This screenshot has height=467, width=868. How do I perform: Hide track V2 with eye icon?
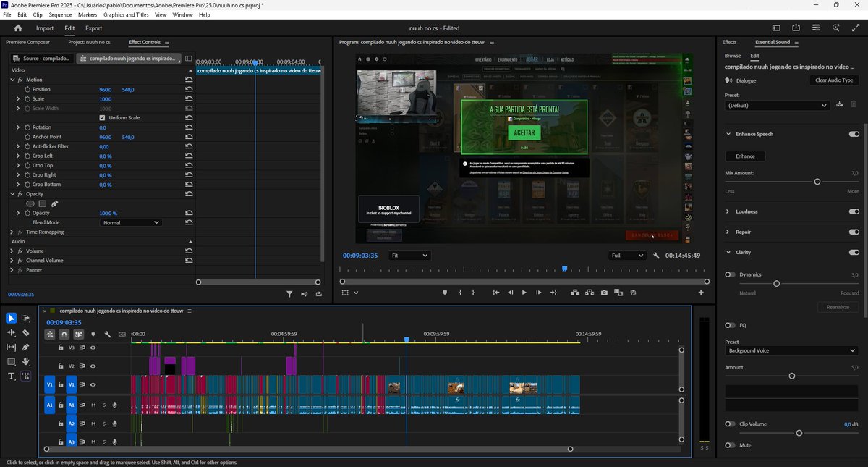[93, 366]
